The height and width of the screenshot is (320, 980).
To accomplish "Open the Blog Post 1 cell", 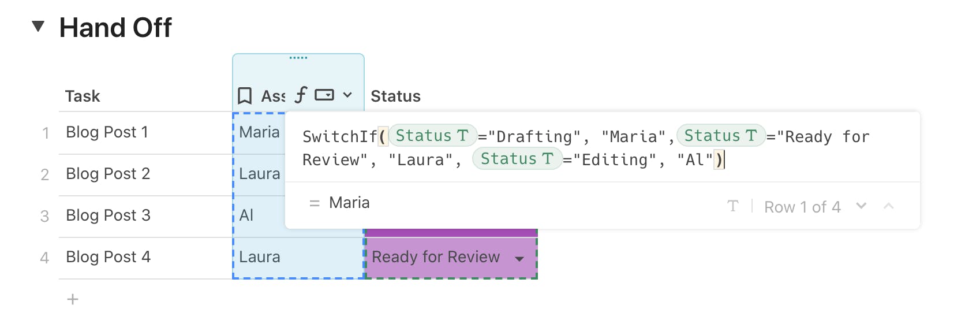I will click(x=145, y=132).
